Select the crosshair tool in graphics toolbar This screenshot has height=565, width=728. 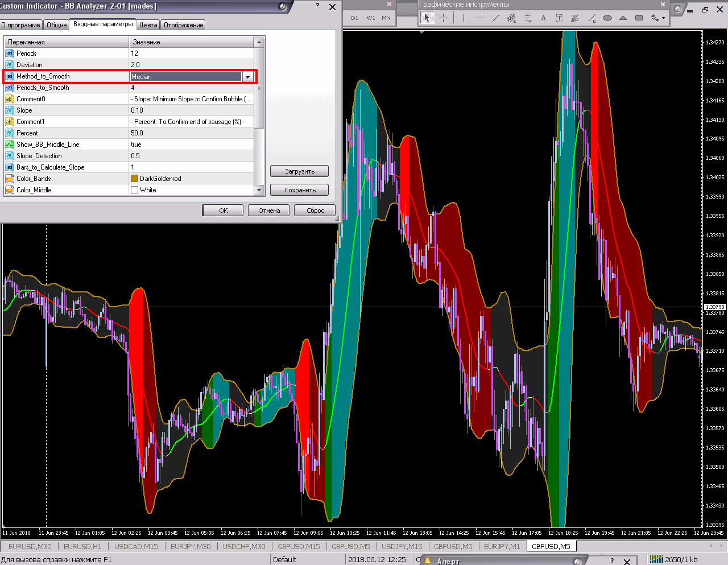443,18
